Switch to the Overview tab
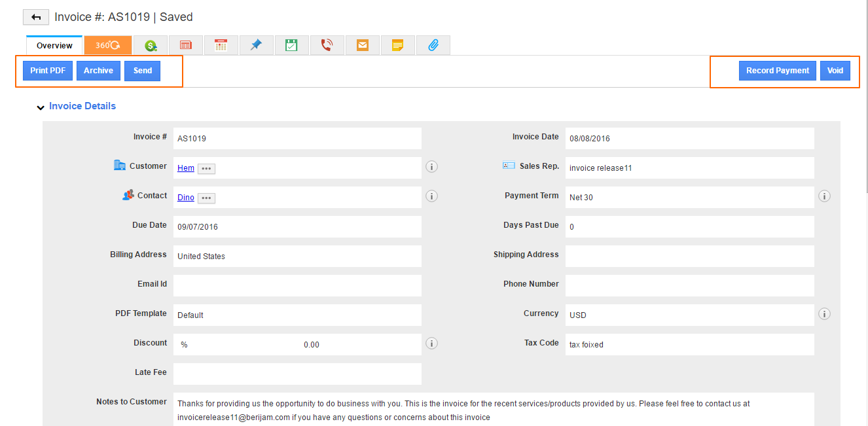 coord(54,46)
